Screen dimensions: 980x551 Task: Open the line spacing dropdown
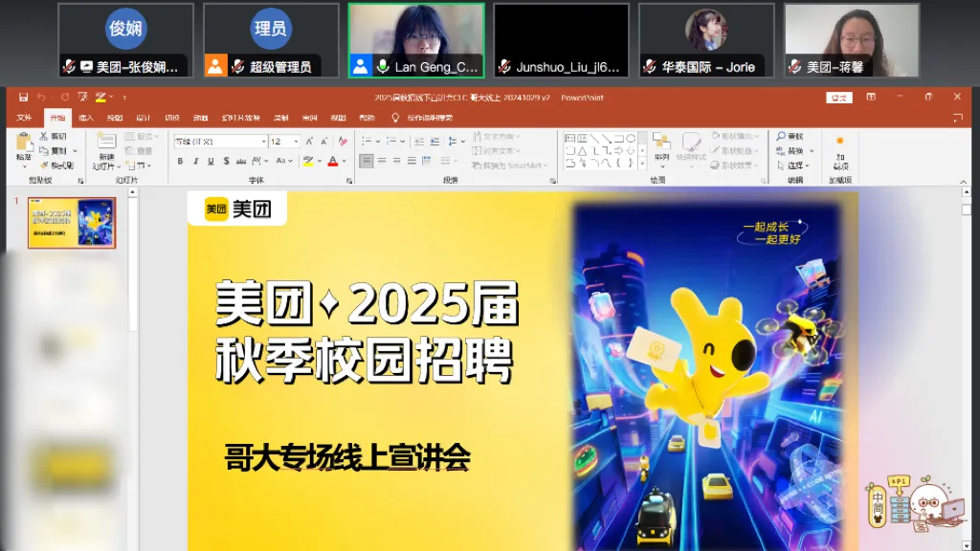pyautogui.click(x=457, y=142)
